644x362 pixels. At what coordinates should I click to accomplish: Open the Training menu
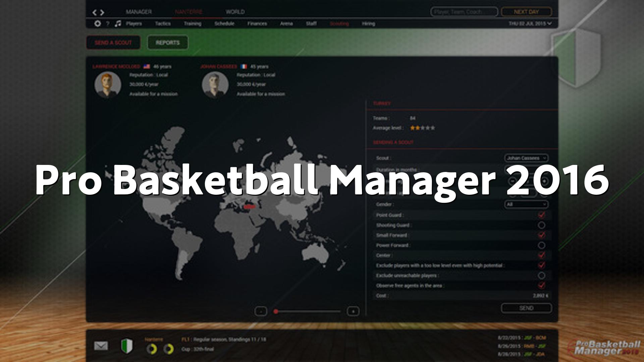tap(193, 23)
